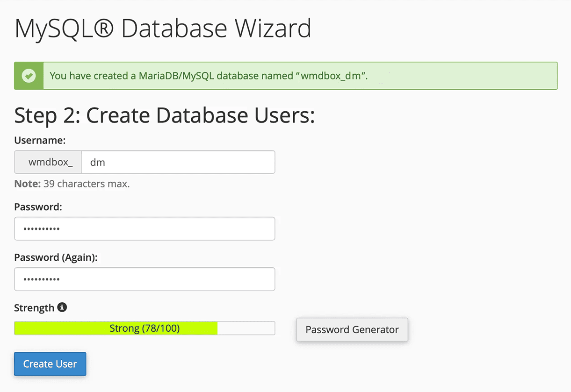Click the Create User button
571x392 pixels.
pos(50,364)
